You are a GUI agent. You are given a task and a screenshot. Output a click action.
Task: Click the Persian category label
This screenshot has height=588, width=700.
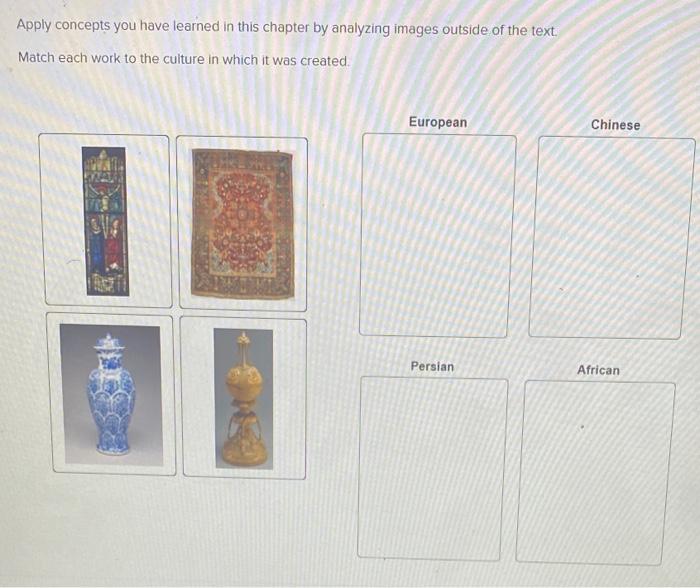coord(432,367)
